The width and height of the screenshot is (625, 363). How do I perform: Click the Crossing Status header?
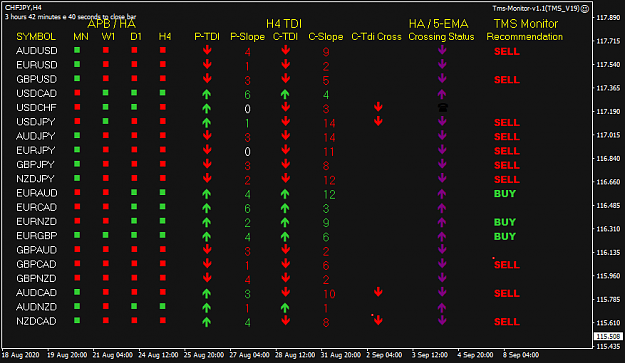[441, 37]
